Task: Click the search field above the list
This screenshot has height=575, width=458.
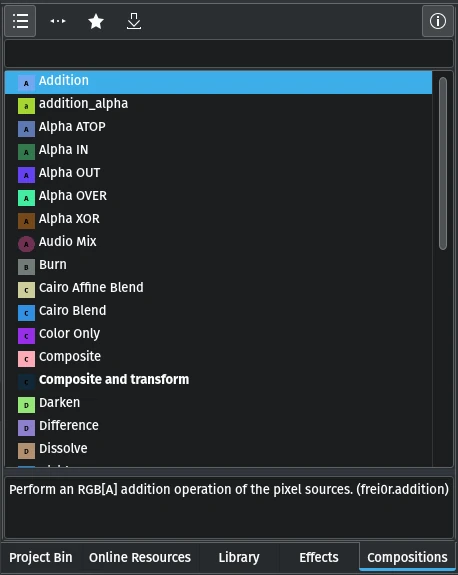Action: click(x=229, y=54)
